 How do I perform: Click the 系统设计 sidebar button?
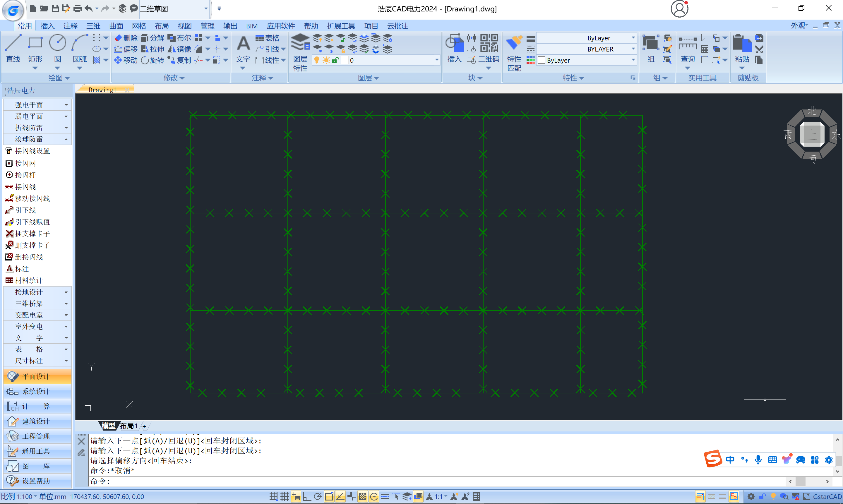click(36, 391)
